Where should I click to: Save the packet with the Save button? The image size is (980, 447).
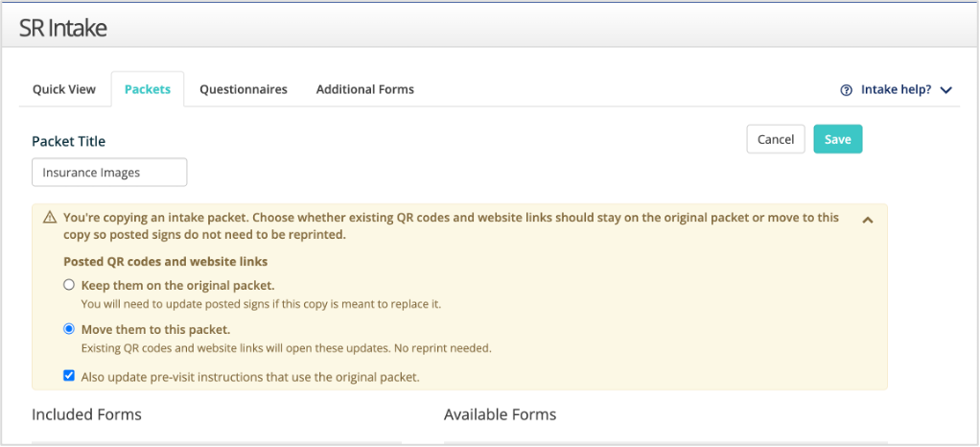[x=837, y=139]
